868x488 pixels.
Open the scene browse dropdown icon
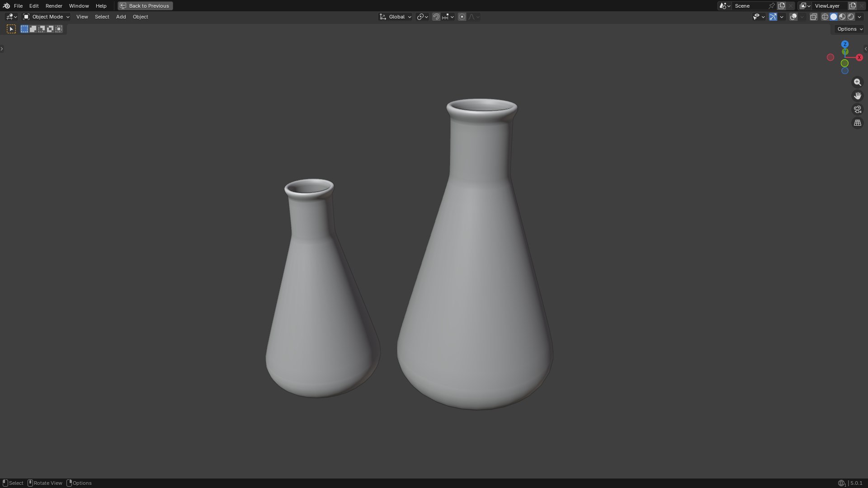tap(725, 6)
